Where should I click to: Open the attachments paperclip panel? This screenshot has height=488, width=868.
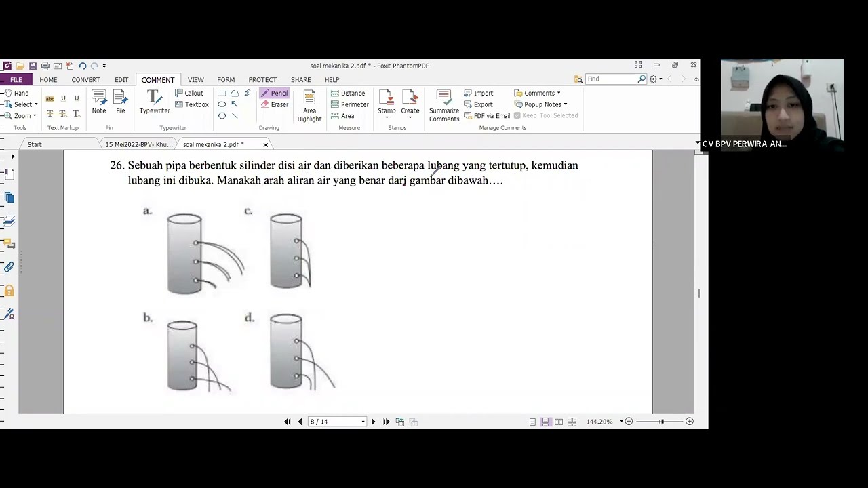click(9, 267)
